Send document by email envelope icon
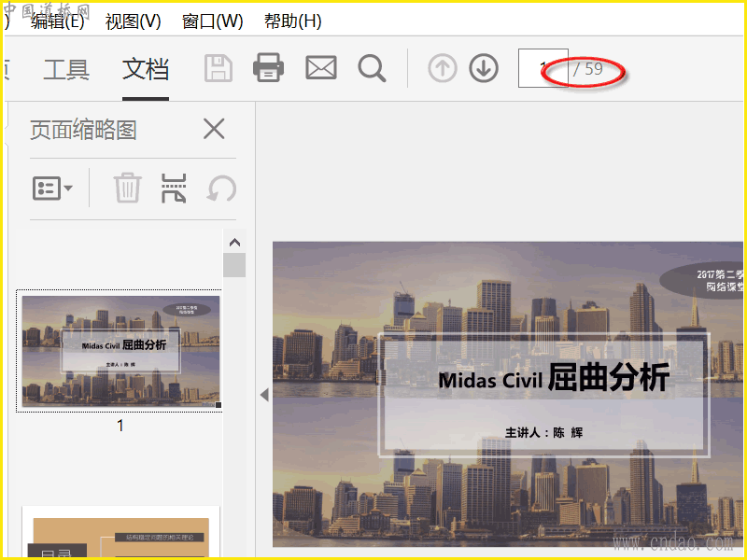747x560 pixels. (x=321, y=67)
